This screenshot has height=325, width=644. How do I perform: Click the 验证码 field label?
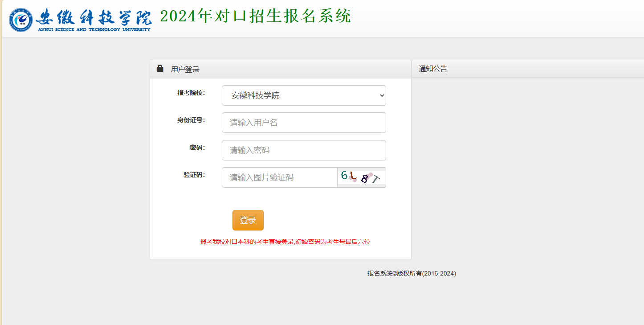point(194,175)
